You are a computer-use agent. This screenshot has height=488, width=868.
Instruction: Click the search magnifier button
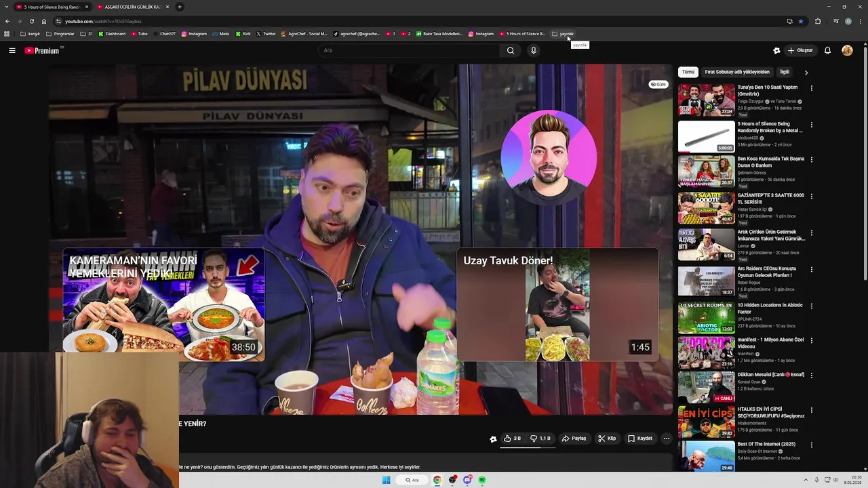tap(511, 50)
